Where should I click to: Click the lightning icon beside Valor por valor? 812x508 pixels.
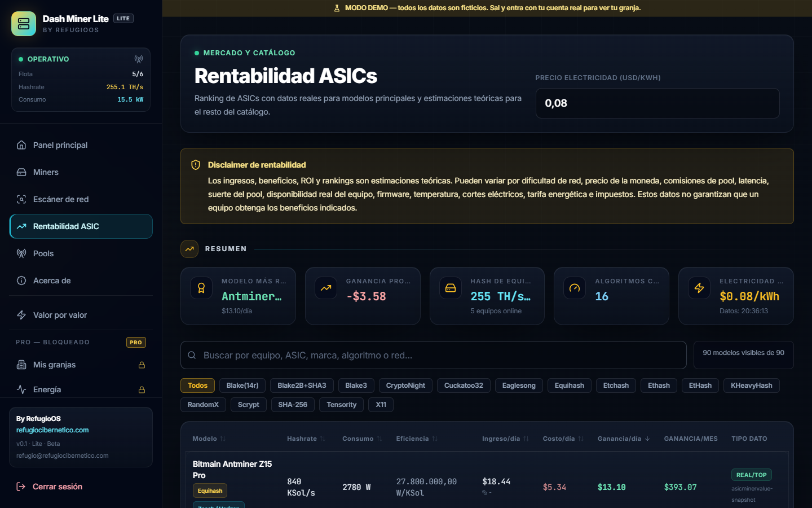[21, 315]
